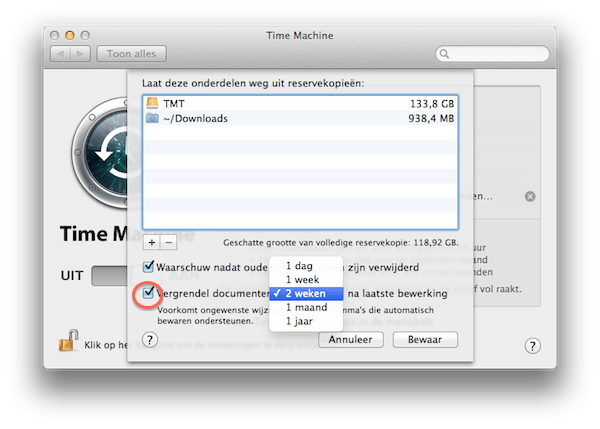
Task: Choose '1 jaar' from the popup menu
Action: click(x=306, y=321)
